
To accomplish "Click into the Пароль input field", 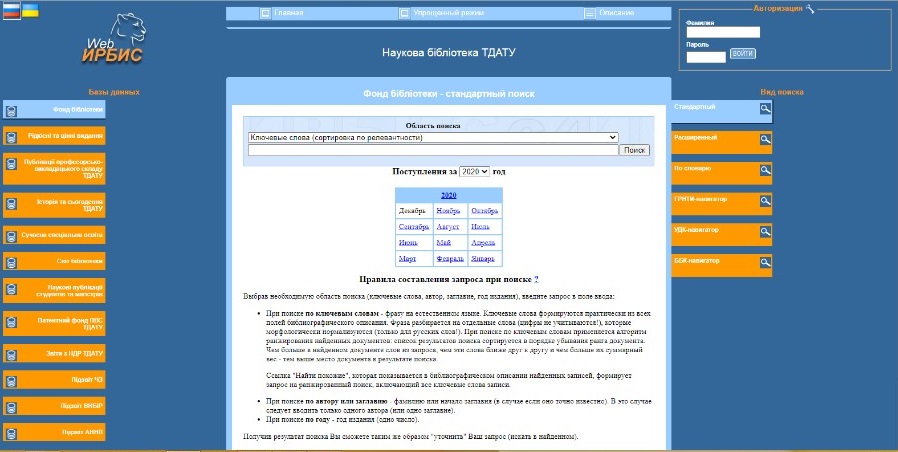I will (706, 57).
